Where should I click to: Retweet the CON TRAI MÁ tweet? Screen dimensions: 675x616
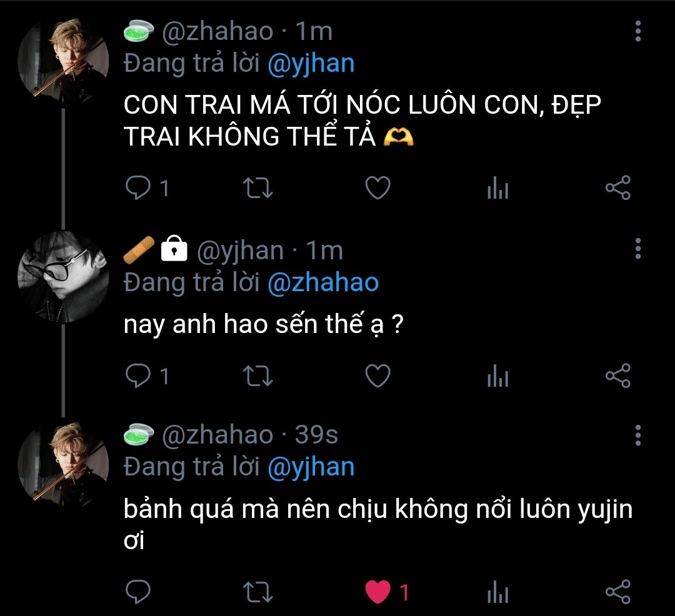tap(257, 187)
